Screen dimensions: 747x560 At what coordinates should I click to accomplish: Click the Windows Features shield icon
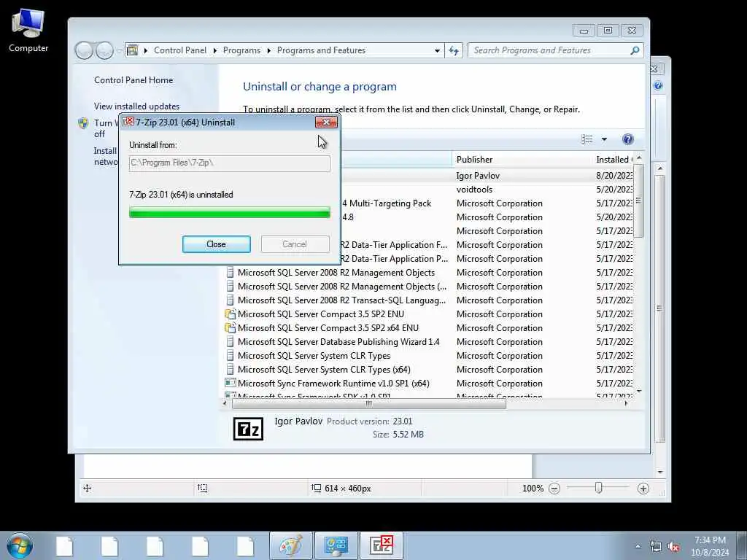point(83,123)
